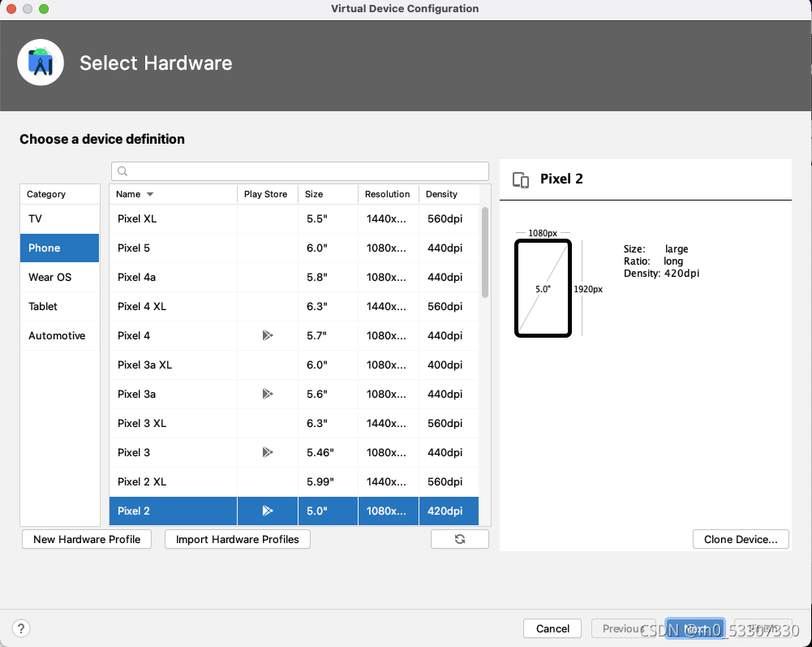The height and width of the screenshot is (647, 812).
Task: Select the Pixel 4 device name
Action: (x=134, y=335)
